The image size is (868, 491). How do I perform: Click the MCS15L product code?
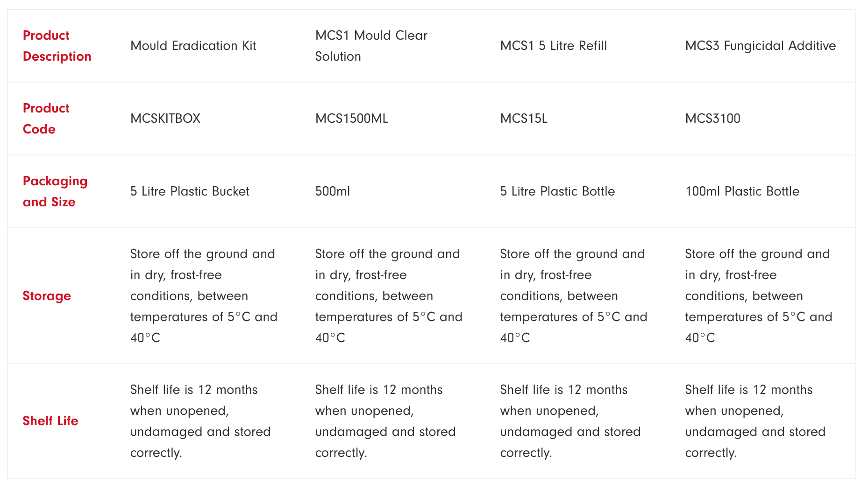[x=523, y=119]
